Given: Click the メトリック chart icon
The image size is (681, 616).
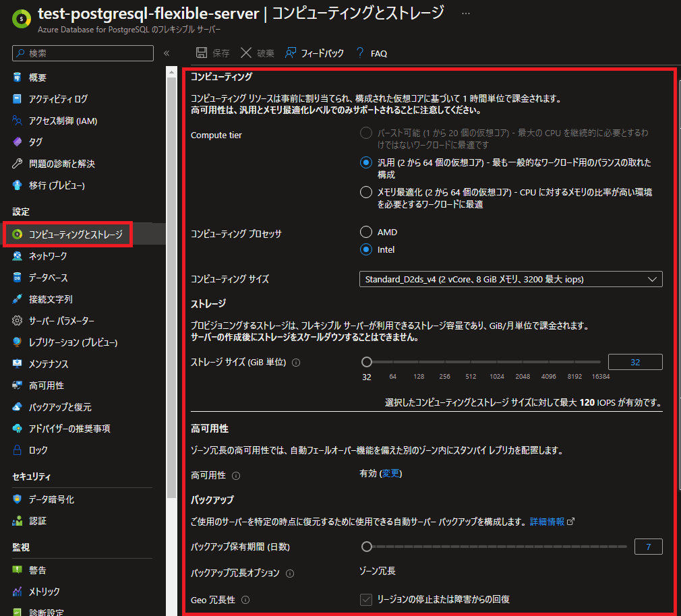Looking at the screenshot, I should pos(17,591).
